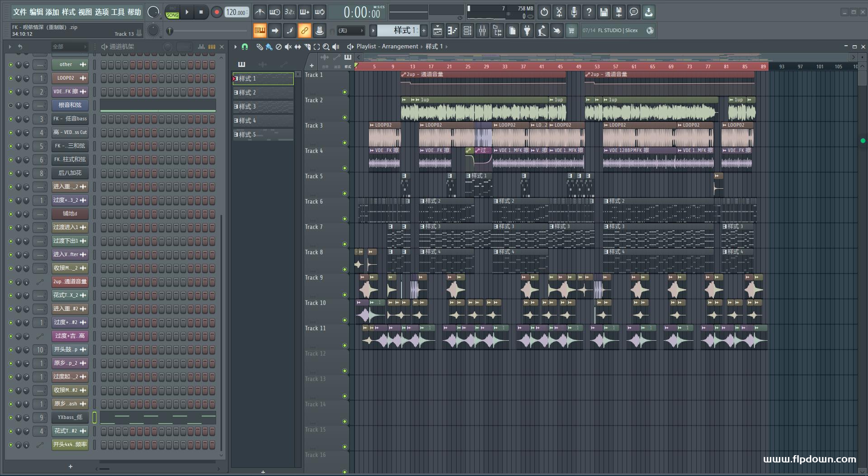
Task: Click the Stop transport button
Action: click(x=201, y=12)
